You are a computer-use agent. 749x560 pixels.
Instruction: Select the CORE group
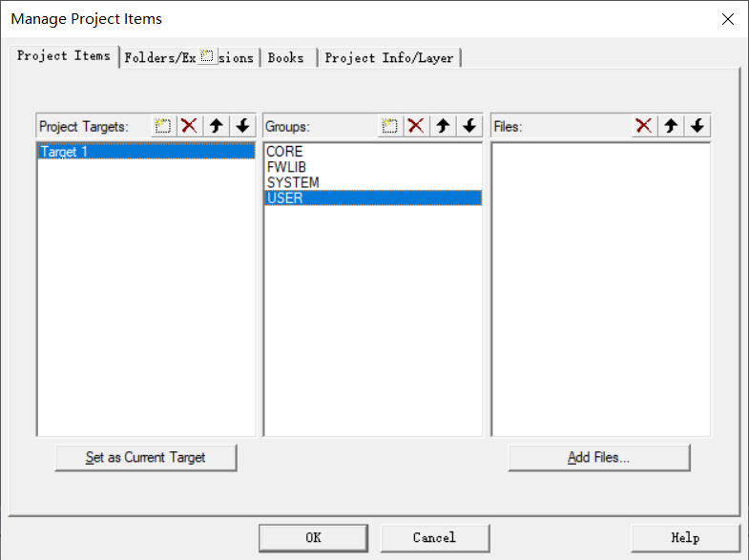click(372, 152)
